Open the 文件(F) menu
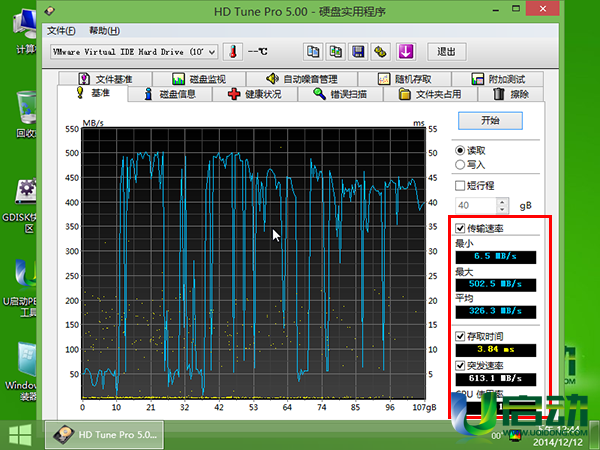Image resolution: width=600 pixels, height=450 pixels. point(61,31)
